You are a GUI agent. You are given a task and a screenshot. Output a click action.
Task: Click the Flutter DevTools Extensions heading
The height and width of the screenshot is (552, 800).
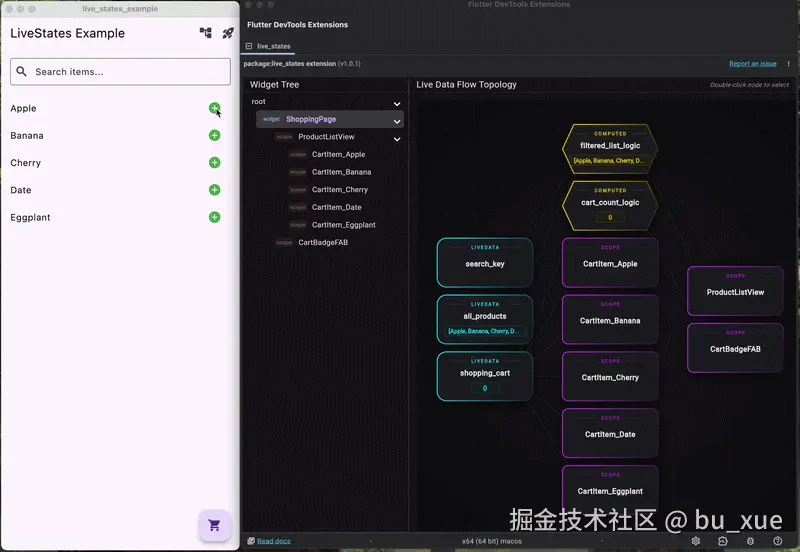pos(297,24)
